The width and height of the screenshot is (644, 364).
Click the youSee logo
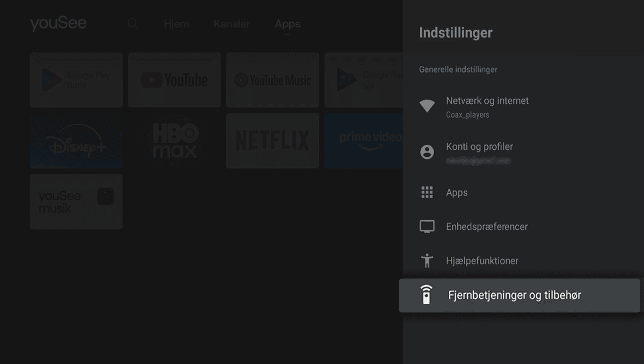[58, 24]
